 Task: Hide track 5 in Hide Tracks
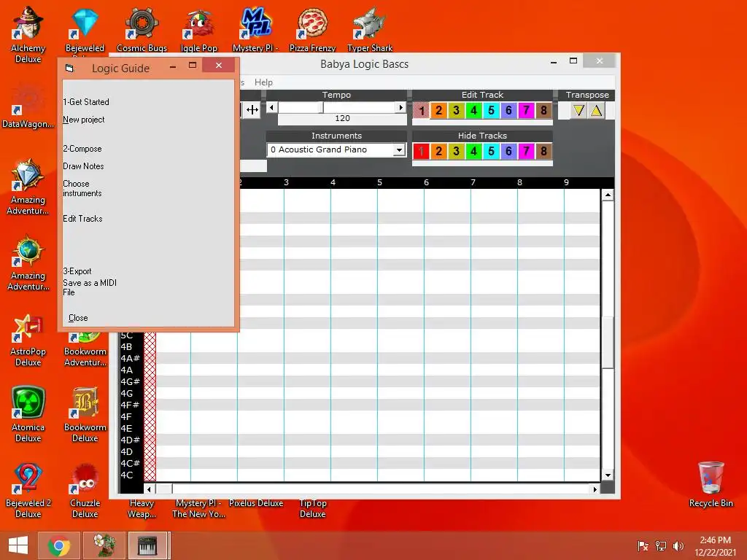[491, 152]
